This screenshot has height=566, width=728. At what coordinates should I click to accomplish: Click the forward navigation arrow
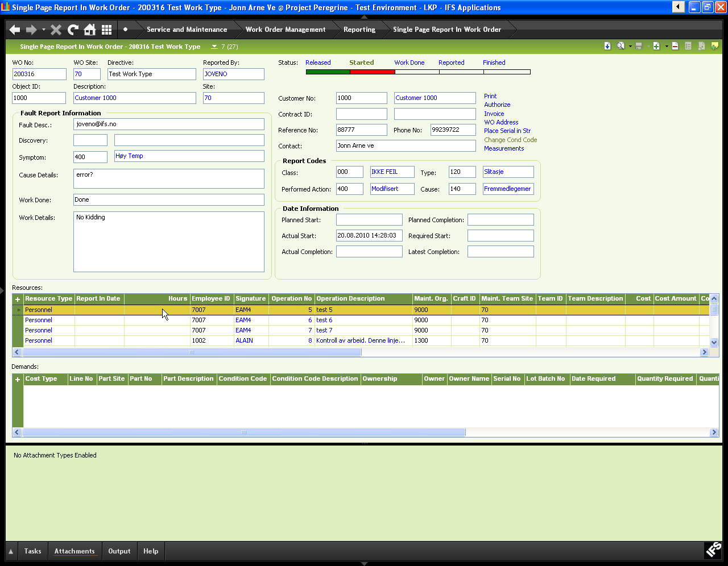tap(31, 30)
